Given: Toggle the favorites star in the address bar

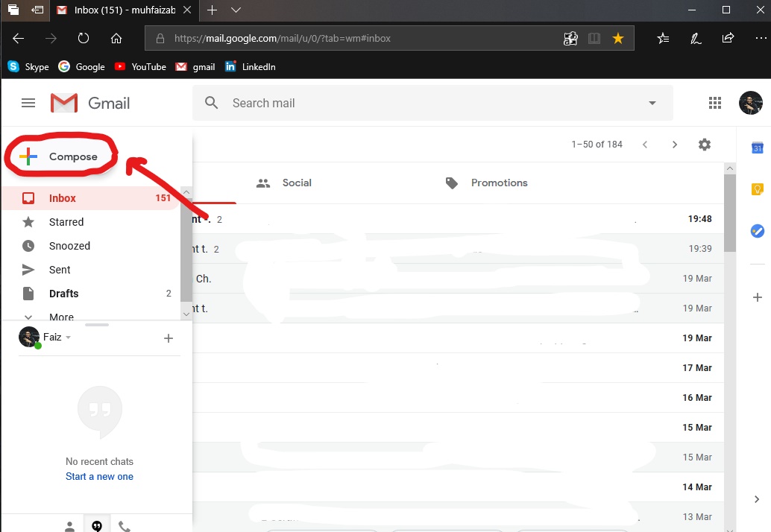Looking at the screenshot, I should [618, 37].
